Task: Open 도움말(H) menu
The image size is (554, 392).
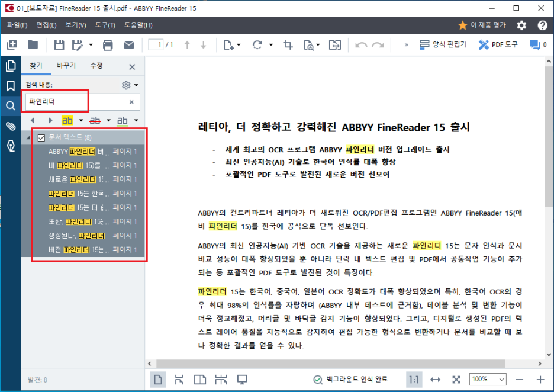Action: pyautogui.click(x=138, y=25)
